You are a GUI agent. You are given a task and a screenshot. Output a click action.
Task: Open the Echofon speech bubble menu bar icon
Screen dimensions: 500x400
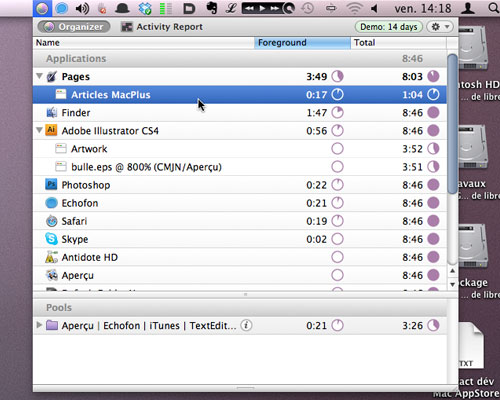click(62, 8)
